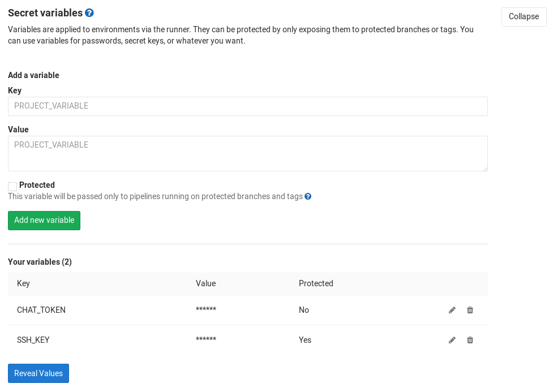Click the masked value of SSH_KEY

point(206,340)
